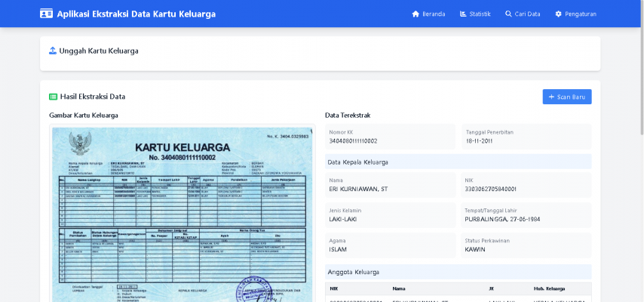Click the Nomor KK field label
The width and height of the screenshot is (644, 302).
click(341, 132)
